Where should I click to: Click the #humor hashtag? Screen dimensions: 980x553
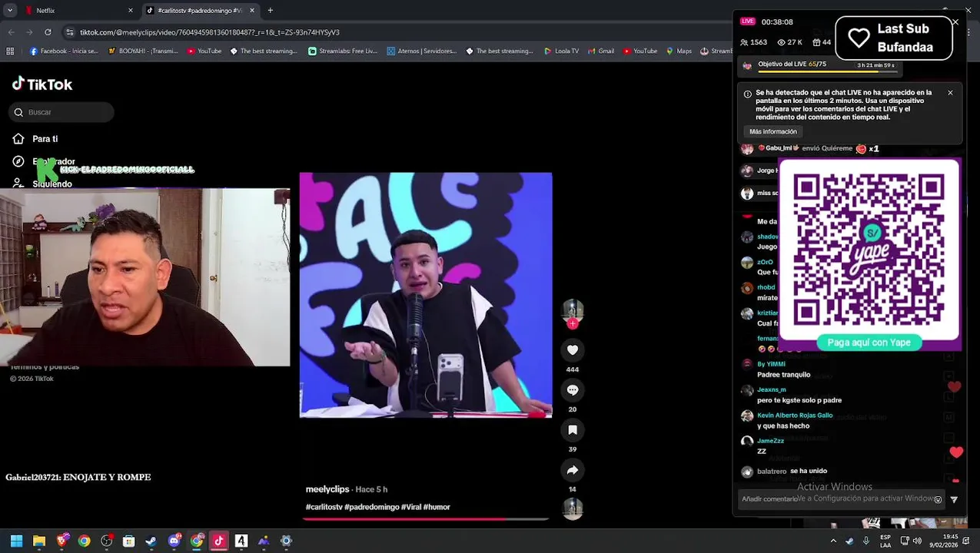coord(437,507)
